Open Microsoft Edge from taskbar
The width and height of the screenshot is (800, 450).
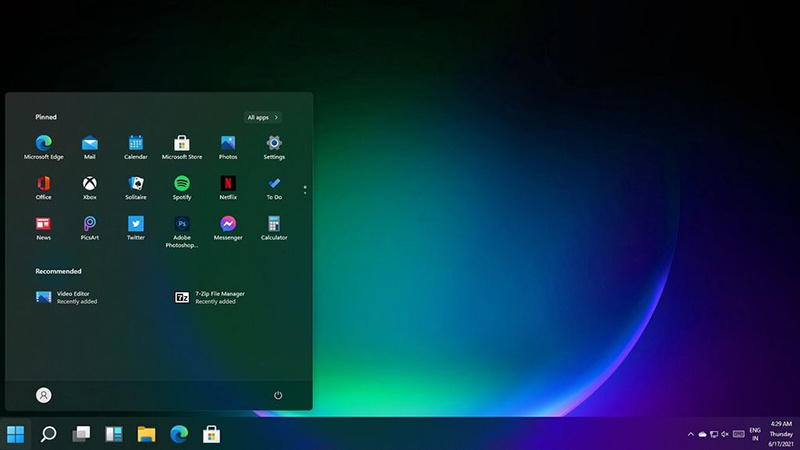[x=179, y=434]
